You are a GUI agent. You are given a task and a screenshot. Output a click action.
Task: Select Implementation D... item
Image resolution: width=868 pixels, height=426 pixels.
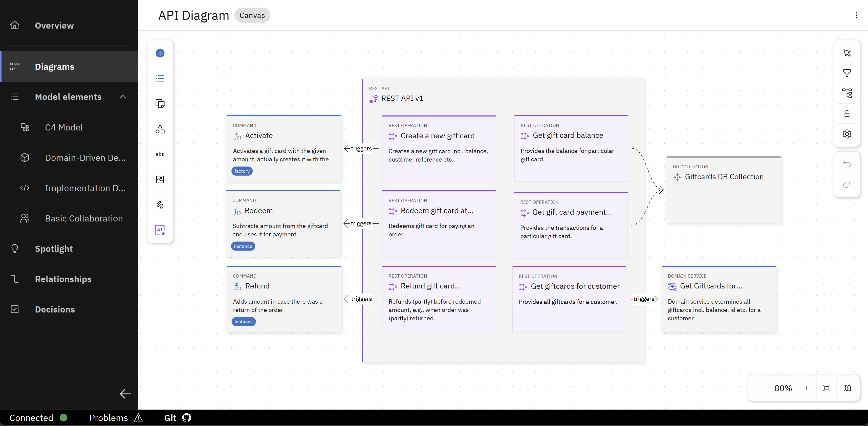click(x=69, y=188)
